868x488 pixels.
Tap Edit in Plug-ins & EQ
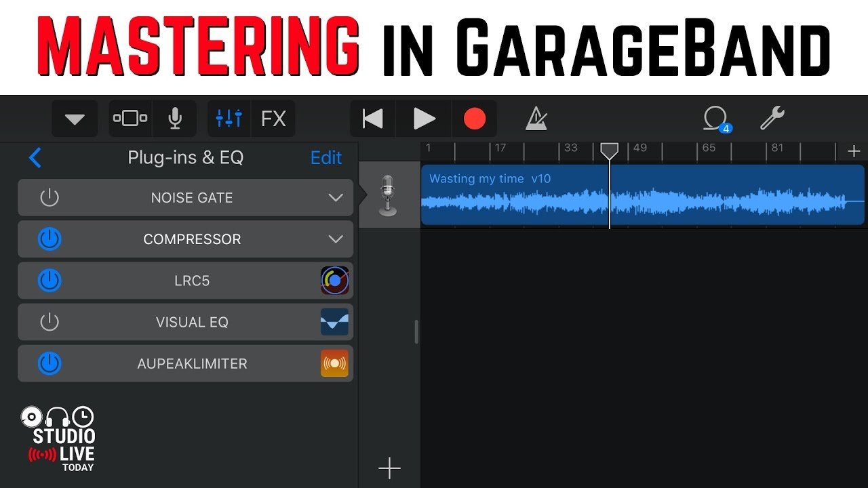(x=326, y=158)
